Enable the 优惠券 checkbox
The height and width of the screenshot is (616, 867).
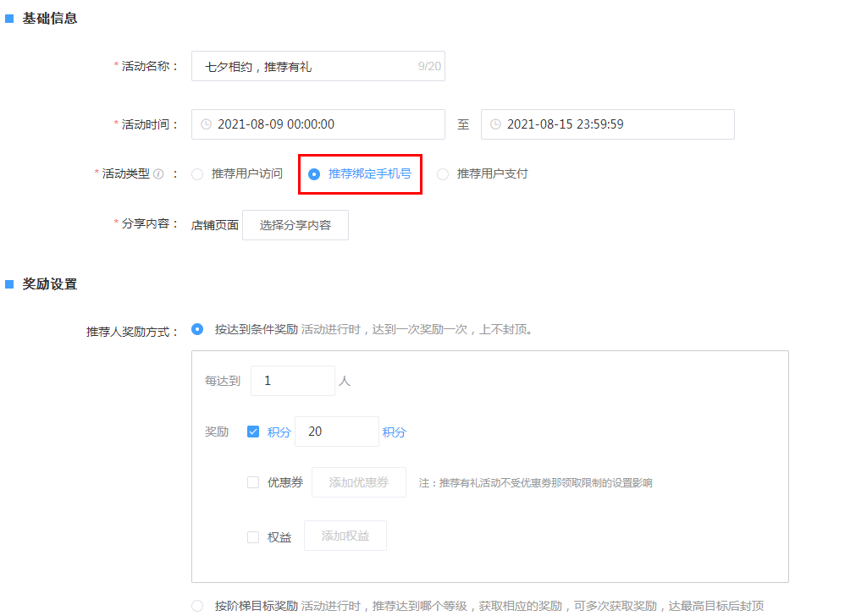pyautogui.click(x=253, y=482)
